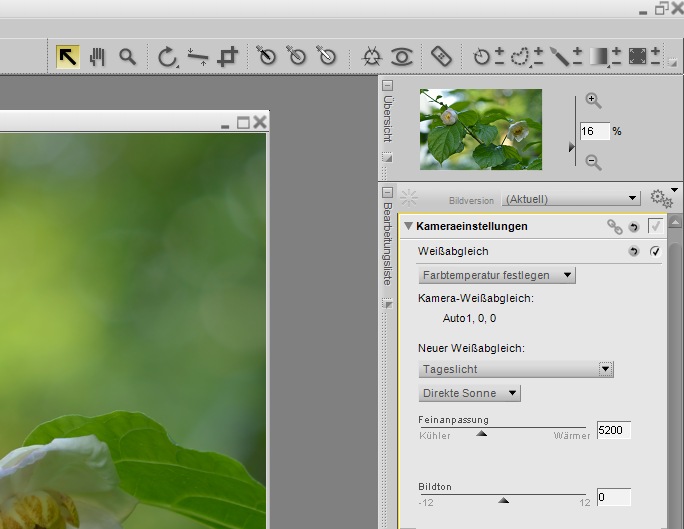The image size is (684, 529).
Task: Collapse the Kameraeinstellungen section triangle
Action: (x=408, y=227)
